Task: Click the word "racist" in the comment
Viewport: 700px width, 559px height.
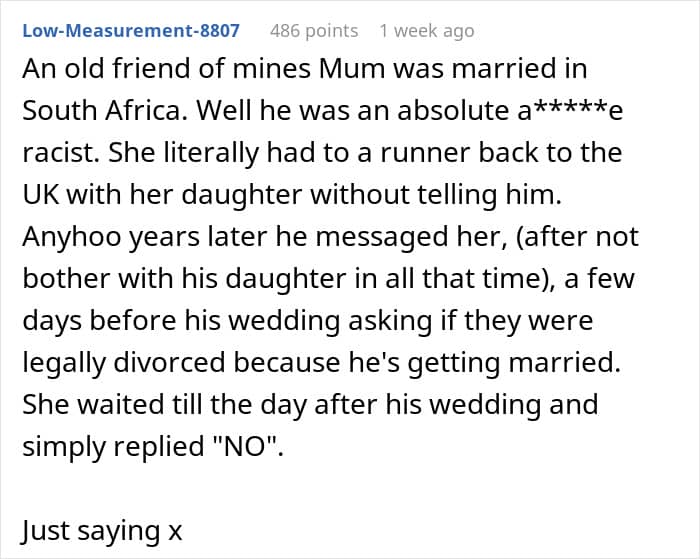Action: [x=55, y=153]
